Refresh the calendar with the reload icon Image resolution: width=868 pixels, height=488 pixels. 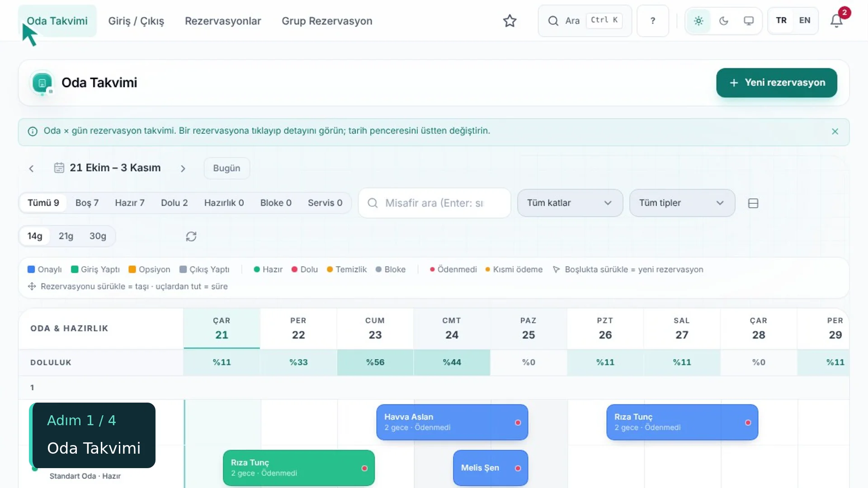191,236
